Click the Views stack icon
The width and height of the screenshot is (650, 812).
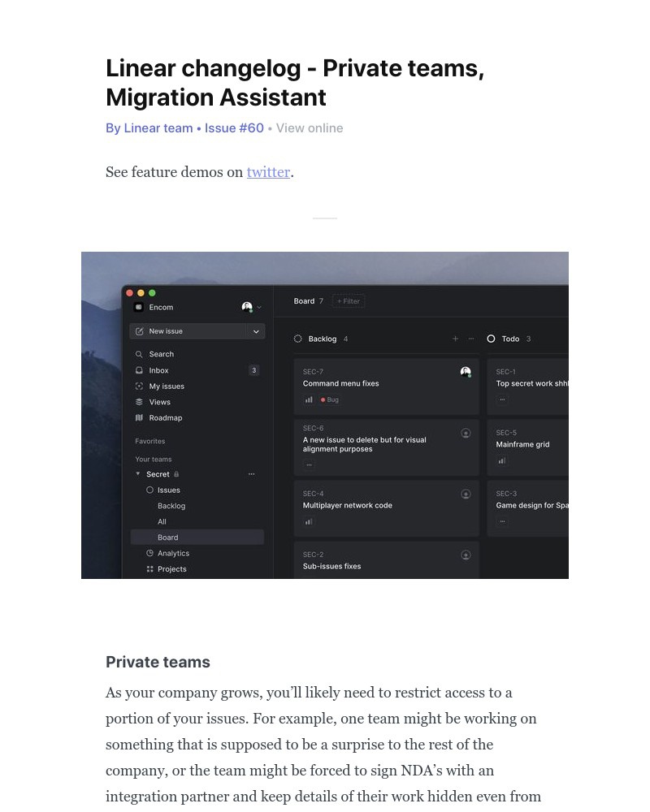tap(139, 402)
